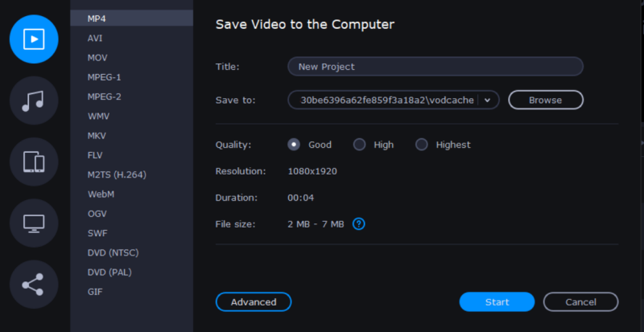Select the MKV format entry

(x=97, y=135)
